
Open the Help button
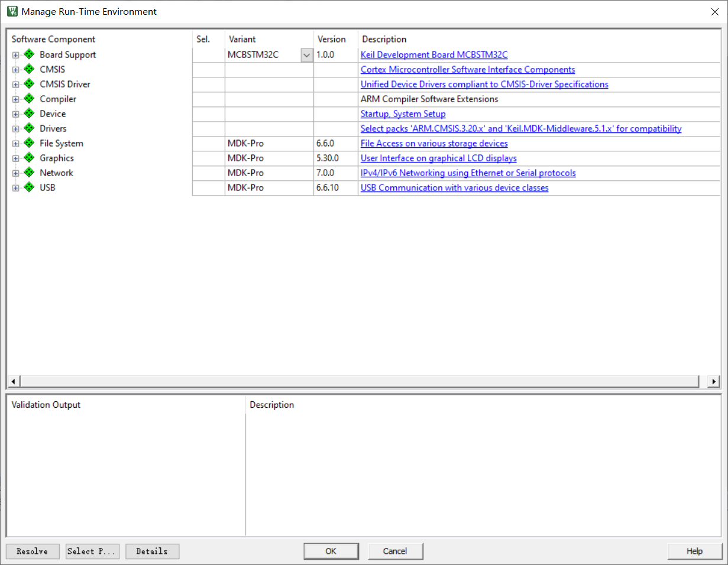pos(695,551)
